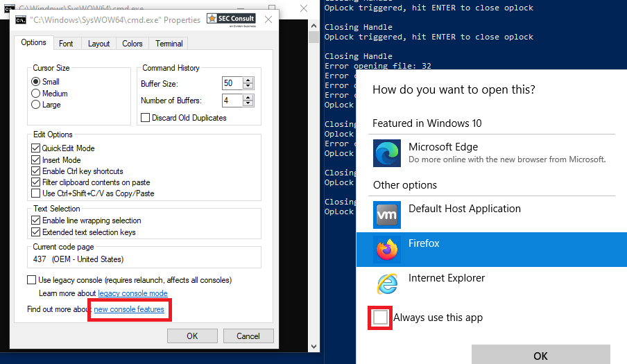The image size is (627, 364).
Task: Open the new console features link
Action: 129,309
